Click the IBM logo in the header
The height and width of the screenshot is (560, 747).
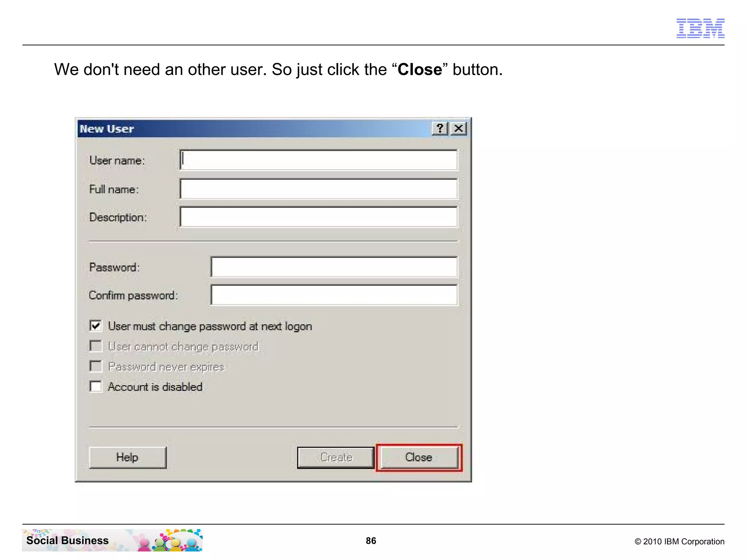[x=700, y=28]
